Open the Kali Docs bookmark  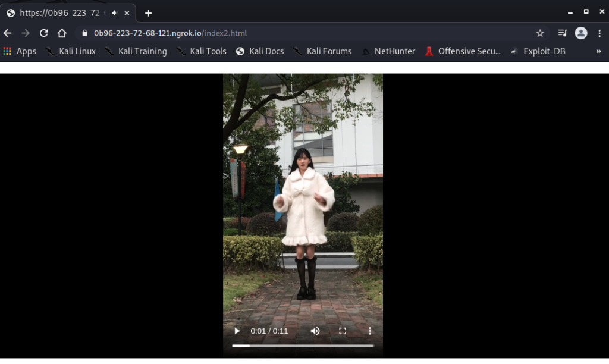260,51
